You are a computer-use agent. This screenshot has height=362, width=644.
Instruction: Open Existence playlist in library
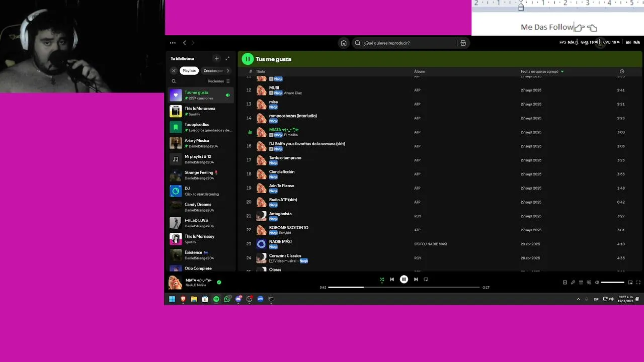[x=201, y=255]
